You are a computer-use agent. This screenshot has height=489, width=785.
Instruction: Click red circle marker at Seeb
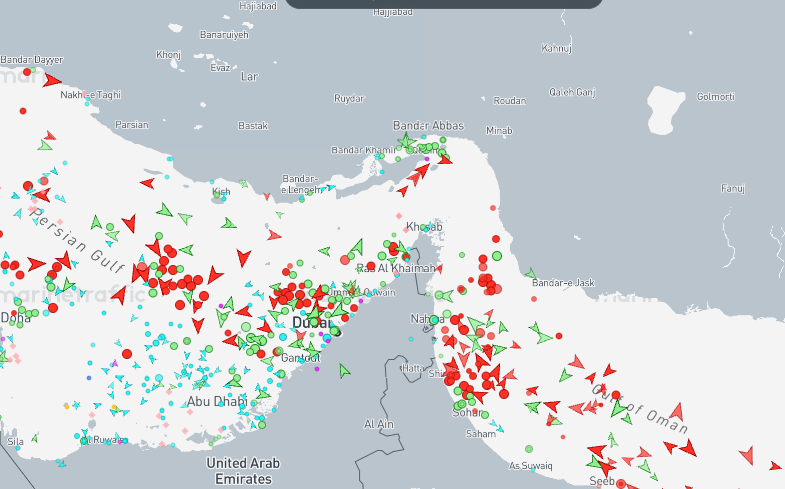(x=621, y=484)
